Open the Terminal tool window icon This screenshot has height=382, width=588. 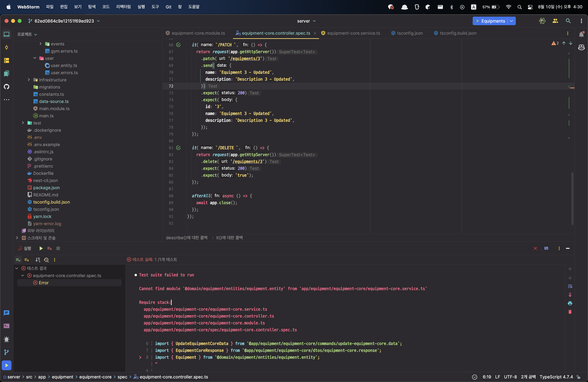(7, 326)
